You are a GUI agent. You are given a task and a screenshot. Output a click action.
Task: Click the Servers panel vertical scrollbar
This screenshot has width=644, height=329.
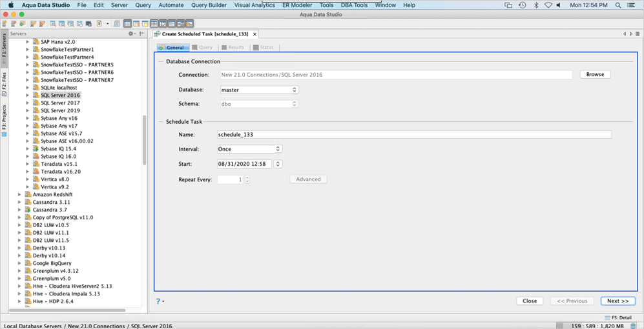pos(144,139)
